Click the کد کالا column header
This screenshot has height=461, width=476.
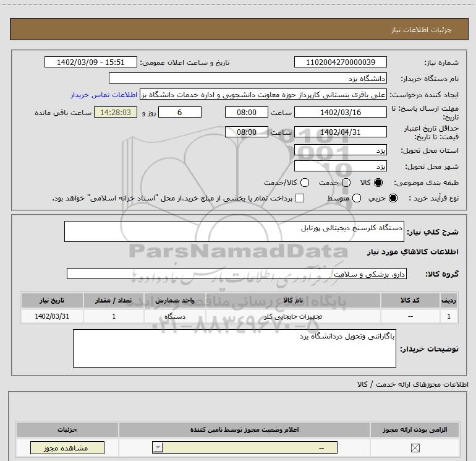(410, 300)
